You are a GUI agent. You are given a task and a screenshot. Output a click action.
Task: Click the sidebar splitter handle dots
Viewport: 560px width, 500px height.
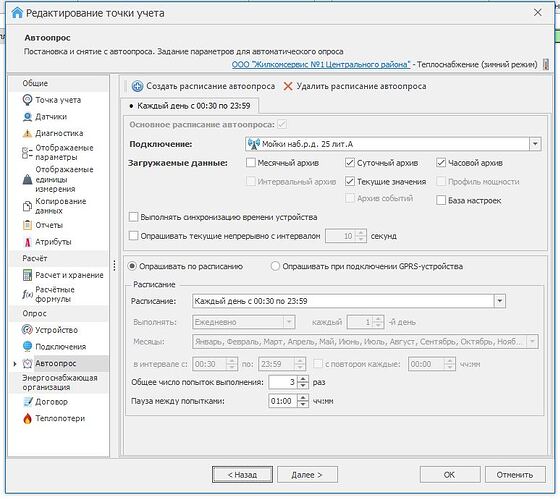pyautogui.click(x=114, y=265)
